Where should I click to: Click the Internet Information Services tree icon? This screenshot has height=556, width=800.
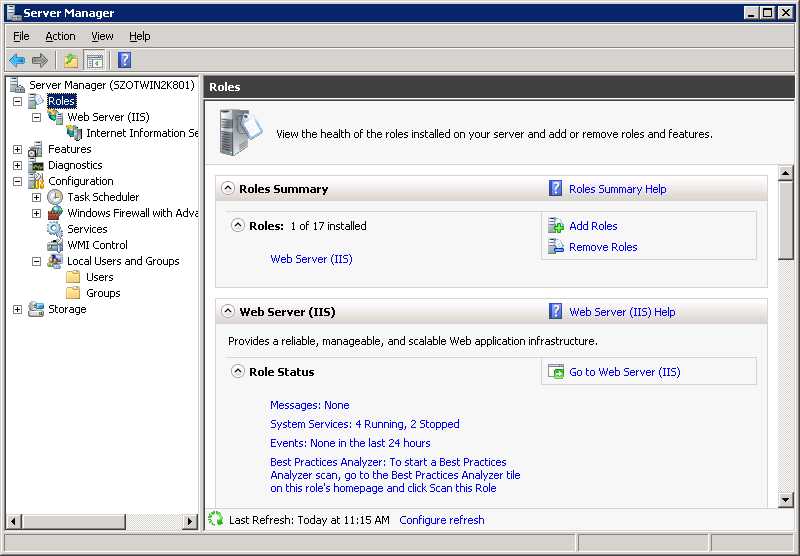tap(74, 133)
